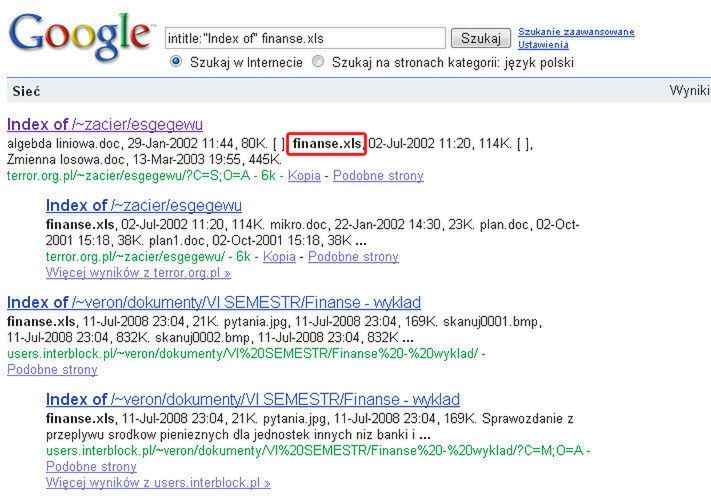Click 'Wyniki' text in results bar
This screenshot has height=502, width=711.
689,91
